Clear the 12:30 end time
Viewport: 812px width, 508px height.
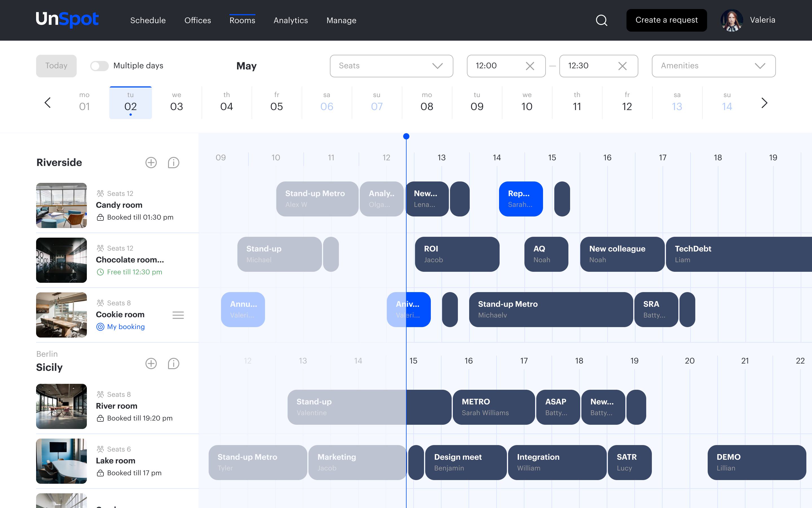point(623,66)
